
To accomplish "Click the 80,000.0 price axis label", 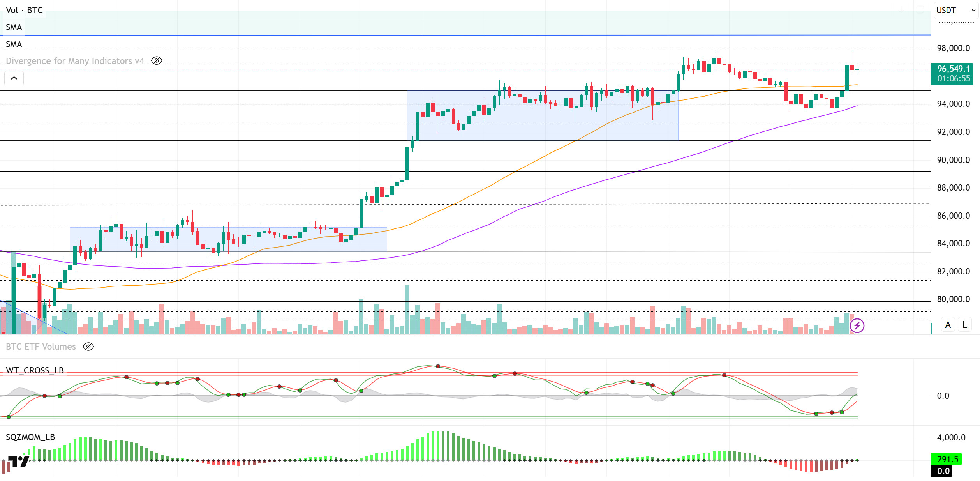I will point(954,299).
